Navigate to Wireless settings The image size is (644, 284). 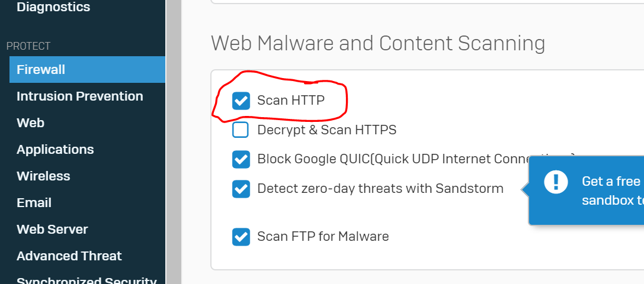(43, 176)
